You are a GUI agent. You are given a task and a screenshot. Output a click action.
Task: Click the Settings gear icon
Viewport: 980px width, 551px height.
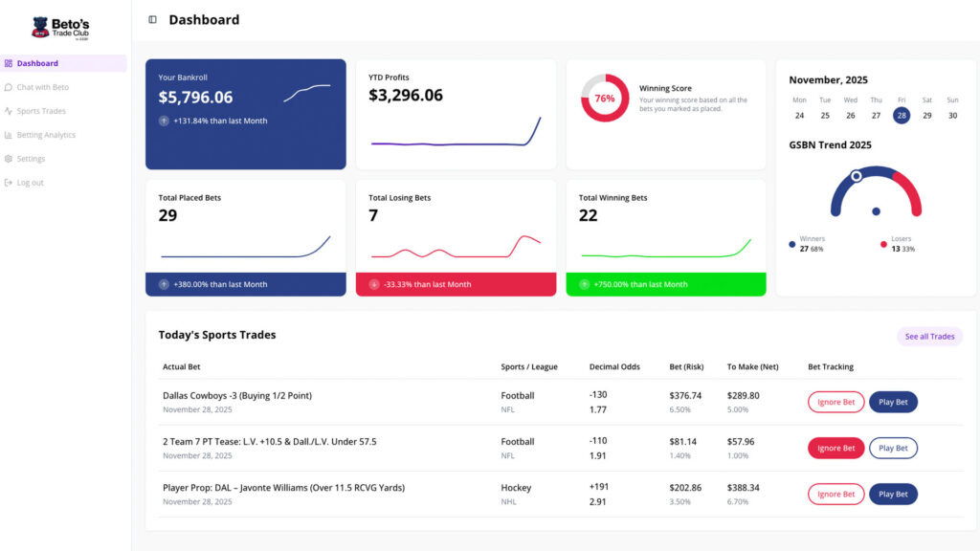[x=9, y=159]
